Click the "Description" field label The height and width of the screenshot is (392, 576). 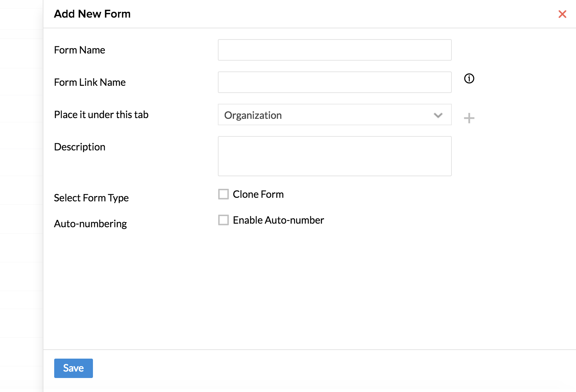point(80,147)
